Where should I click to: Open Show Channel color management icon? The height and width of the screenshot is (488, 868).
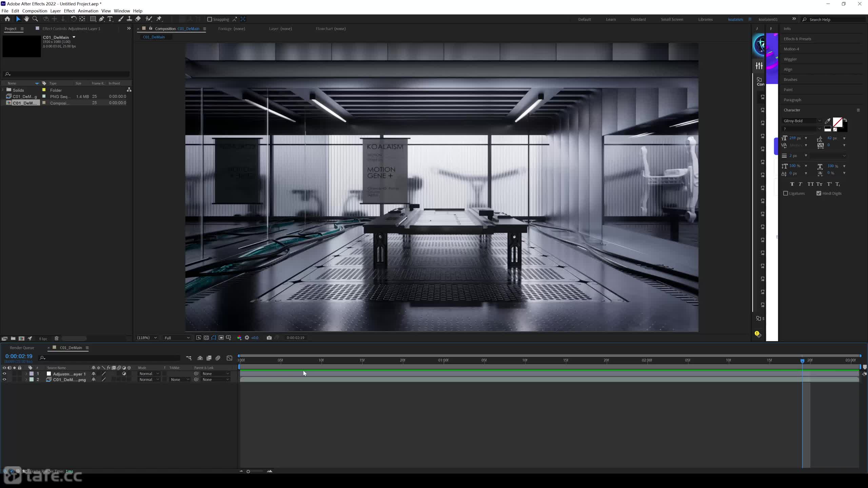239,338
